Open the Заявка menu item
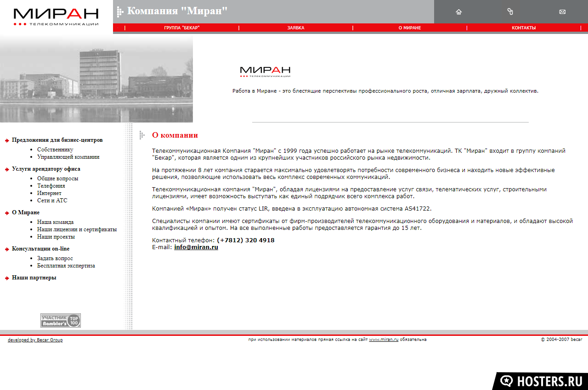 point(296,28)
